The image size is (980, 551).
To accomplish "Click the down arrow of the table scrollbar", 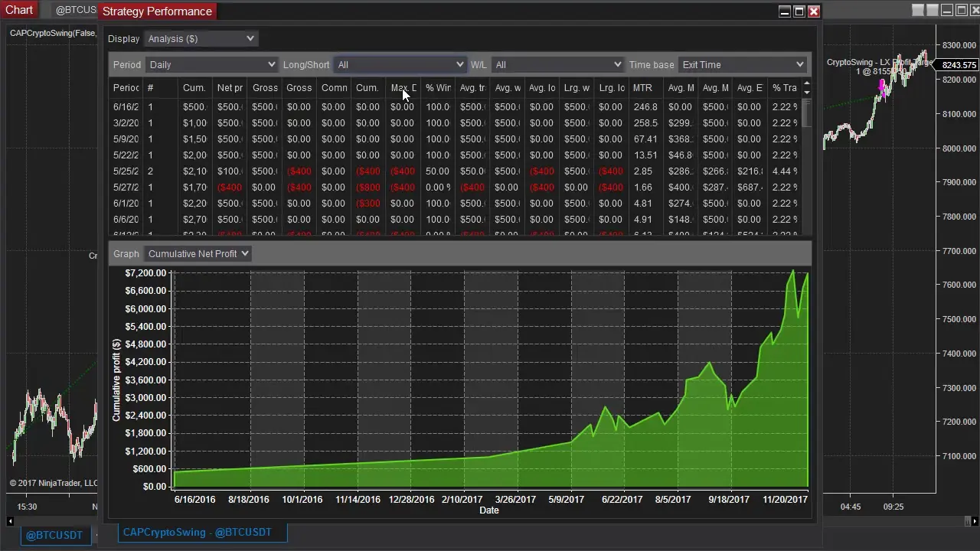I will 806,92.
